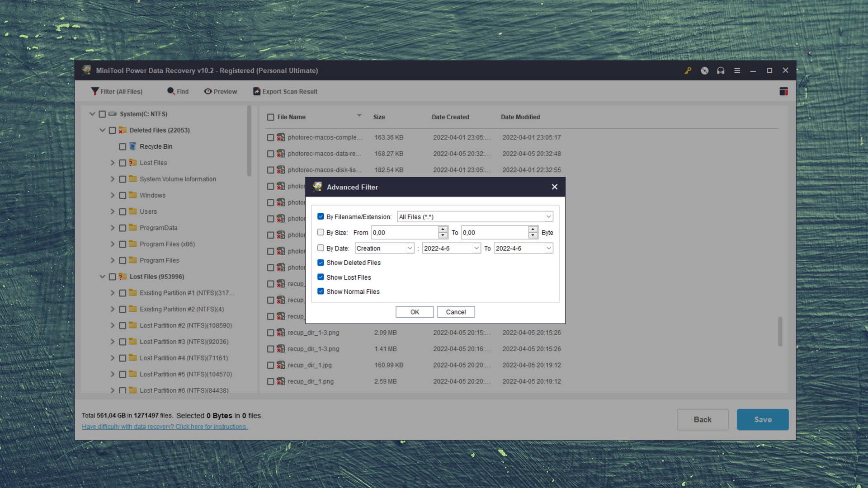Click the MiniTool app logo in title bar
Viewport: 868px width, 488px height.
pos(86,70)
